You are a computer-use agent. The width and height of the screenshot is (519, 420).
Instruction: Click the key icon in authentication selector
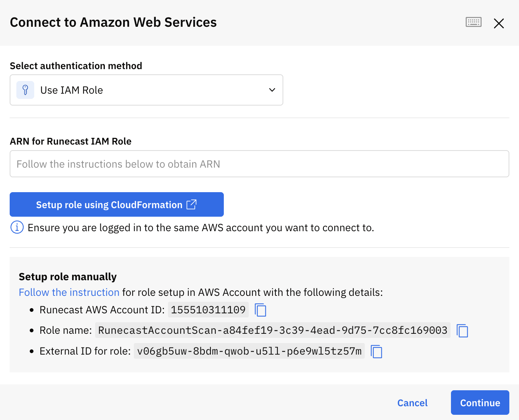(x=25, y=90)
